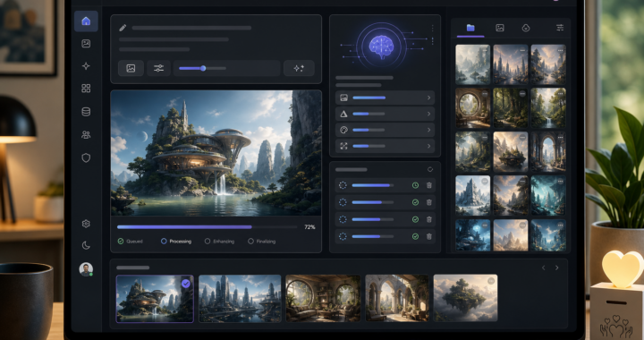Image resolution: width=644 pixels, height=340 pixels.
Task: Click the generation progress bar at 72%
Action: (207, 226)
